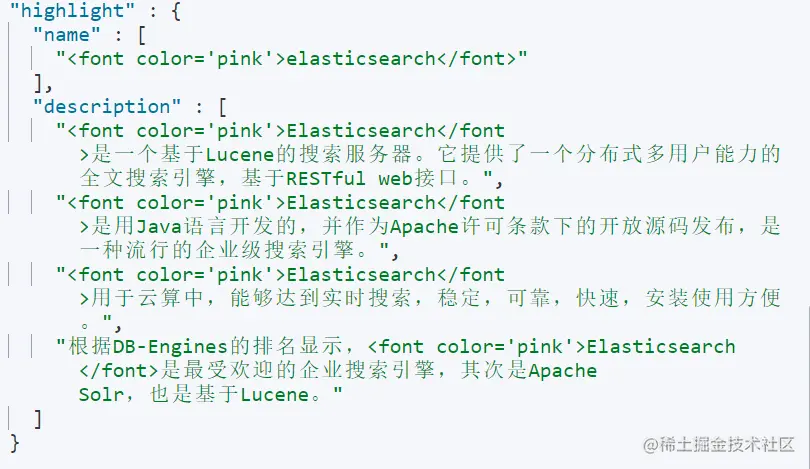
Task: Click the line '全文搜索引擎，基于RESTful web接口。'
Action: click(291, 178)
